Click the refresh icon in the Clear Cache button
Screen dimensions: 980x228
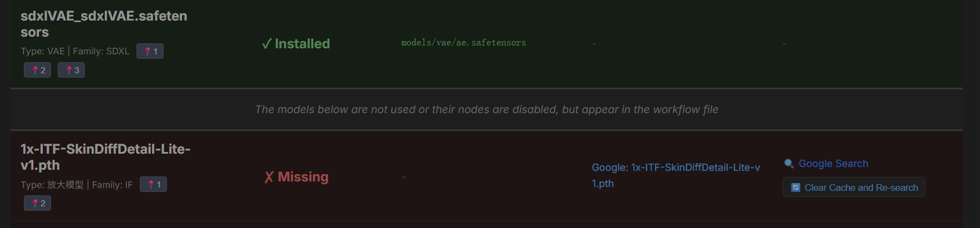click(x=795, y=188)
